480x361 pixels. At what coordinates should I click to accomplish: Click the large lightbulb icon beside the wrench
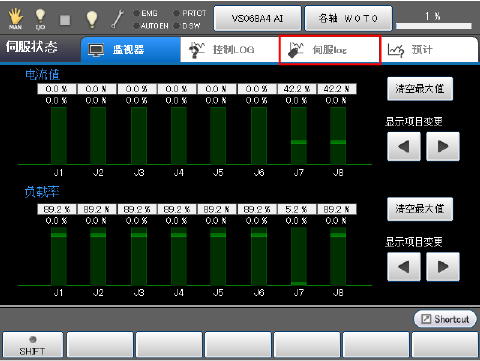(92, 19)
